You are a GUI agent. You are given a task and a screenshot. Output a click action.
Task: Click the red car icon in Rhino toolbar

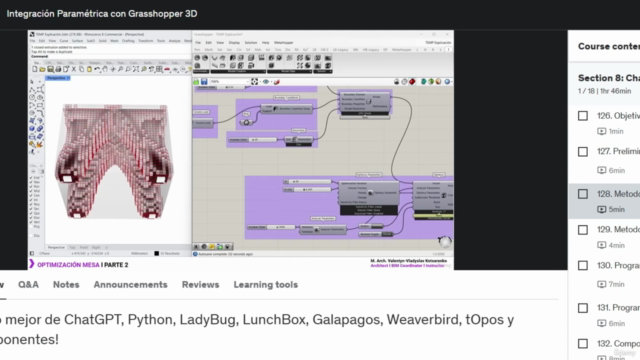[167, 69]
